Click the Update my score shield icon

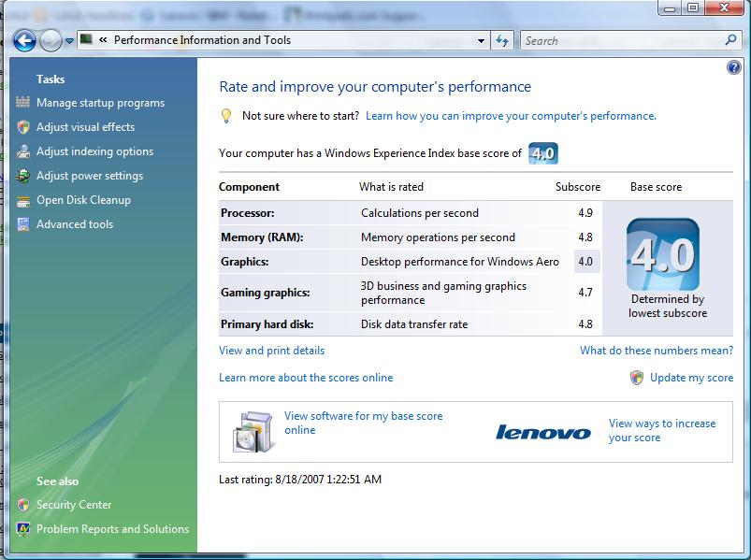click(x=637, y=378)
